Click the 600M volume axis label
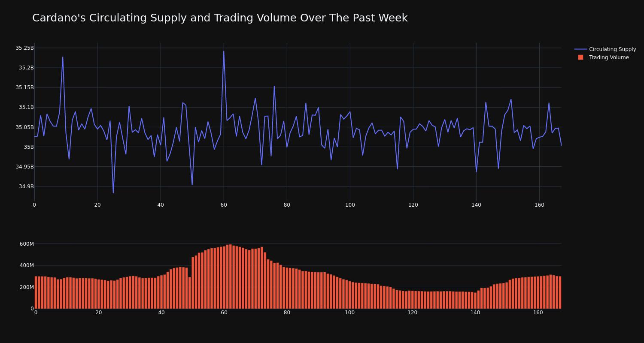This screenshot has height=343, width=644. [27, 244]
